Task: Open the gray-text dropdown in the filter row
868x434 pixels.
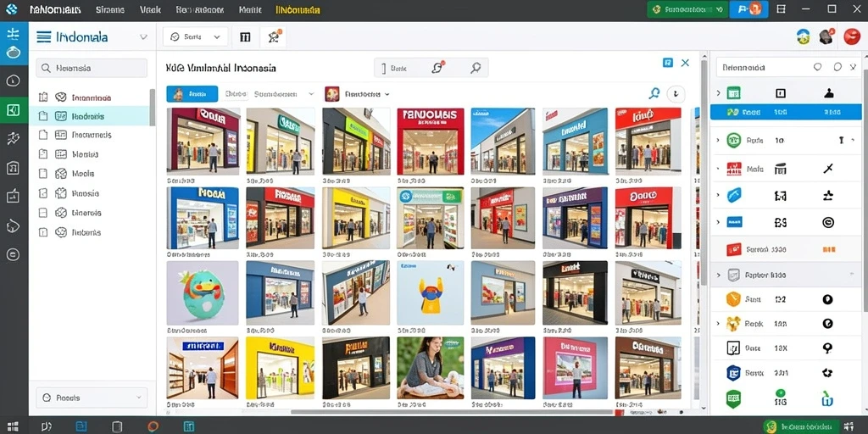Action: [284, 94]
